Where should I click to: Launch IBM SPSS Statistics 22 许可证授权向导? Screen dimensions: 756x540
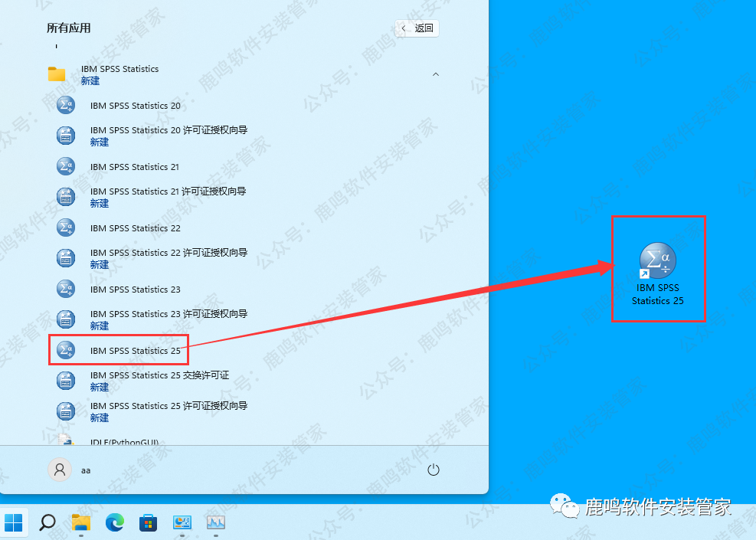click(169, 258)
